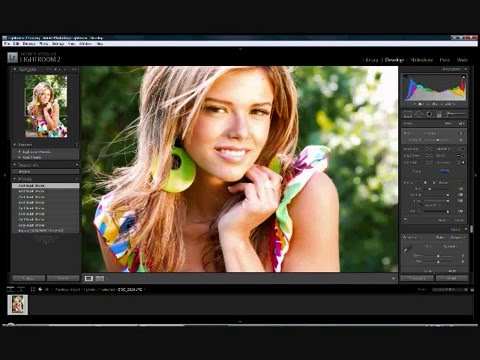Adjust the Amount slider

tap(437, 140)
